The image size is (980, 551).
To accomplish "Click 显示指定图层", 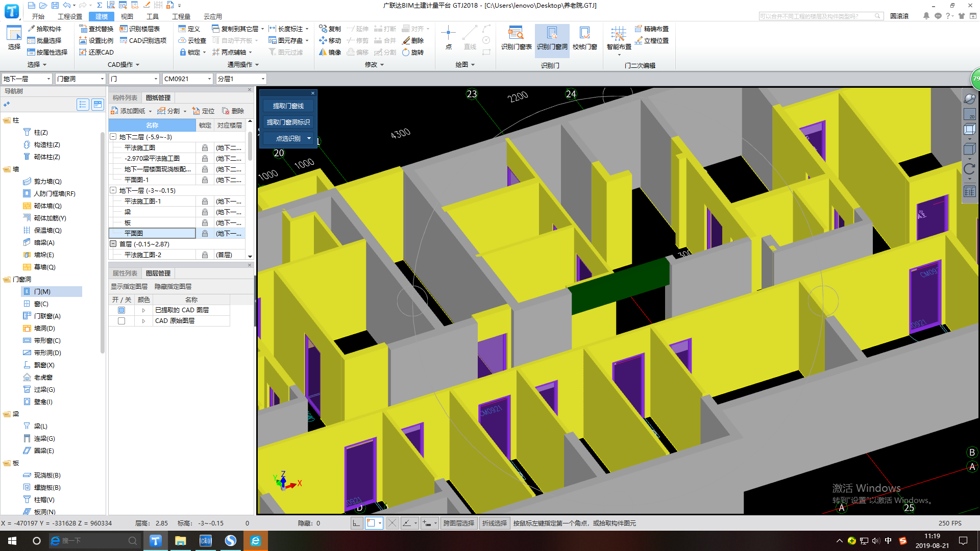I will point(129,286).
